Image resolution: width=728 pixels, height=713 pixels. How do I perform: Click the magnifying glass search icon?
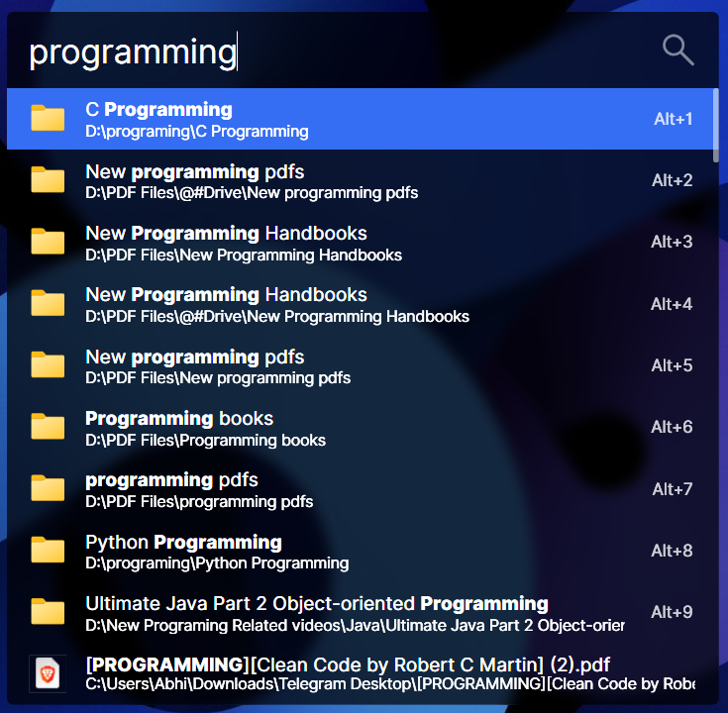click(677, 50)
